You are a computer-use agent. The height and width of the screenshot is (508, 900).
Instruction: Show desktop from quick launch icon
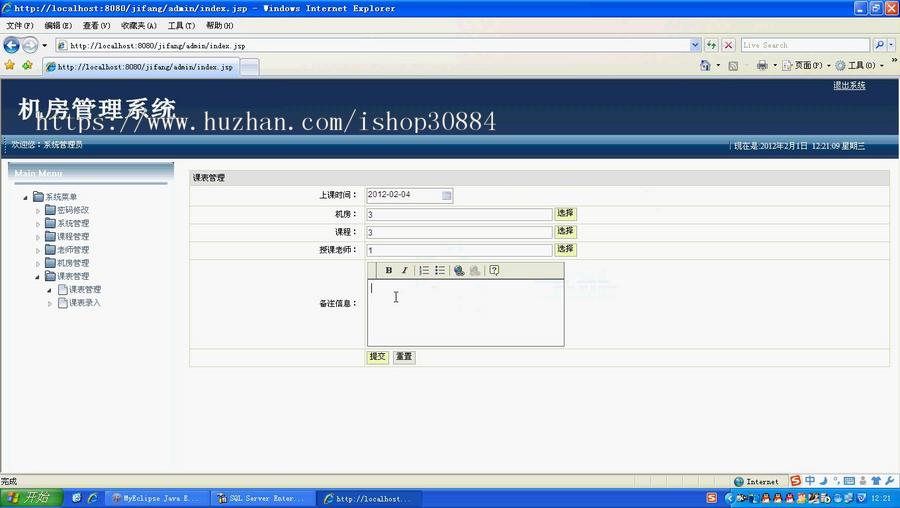(x=76, y=498)
